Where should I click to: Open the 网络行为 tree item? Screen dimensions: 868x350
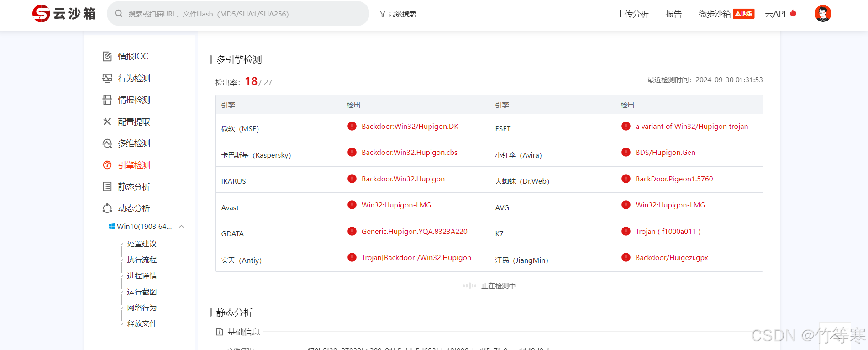pos(142,308)
